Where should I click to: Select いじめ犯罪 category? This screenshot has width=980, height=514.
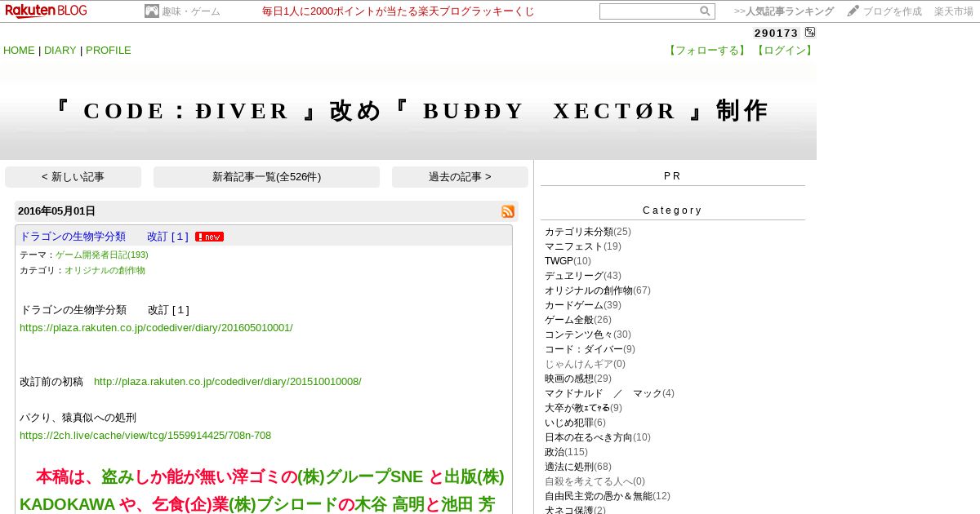tap(569, 423)
